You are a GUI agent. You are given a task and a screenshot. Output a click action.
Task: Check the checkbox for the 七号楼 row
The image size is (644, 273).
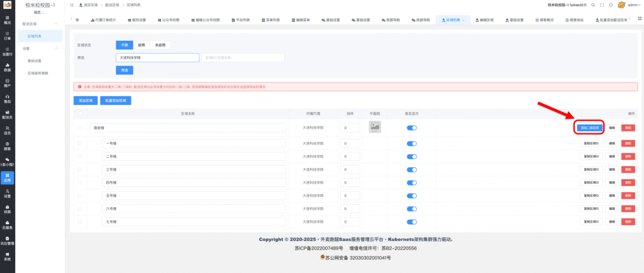[80, 221]
